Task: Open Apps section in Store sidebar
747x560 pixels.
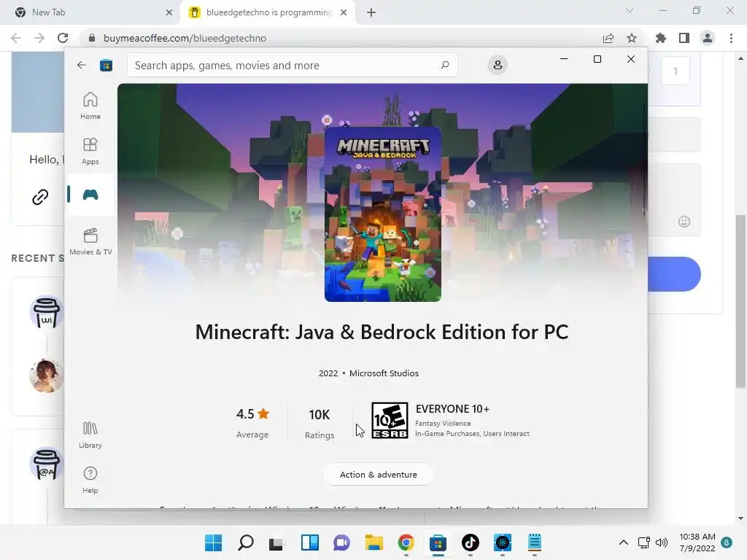Action: (90, 151)
